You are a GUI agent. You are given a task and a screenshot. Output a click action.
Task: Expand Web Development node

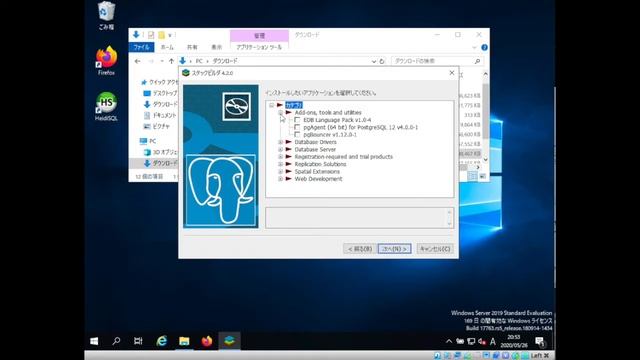tap(280, 179)
